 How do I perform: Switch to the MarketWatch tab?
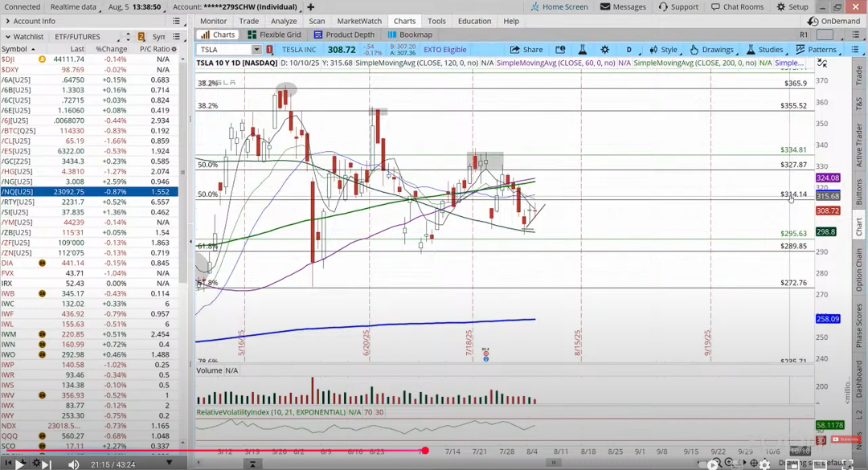coord(359,21)
